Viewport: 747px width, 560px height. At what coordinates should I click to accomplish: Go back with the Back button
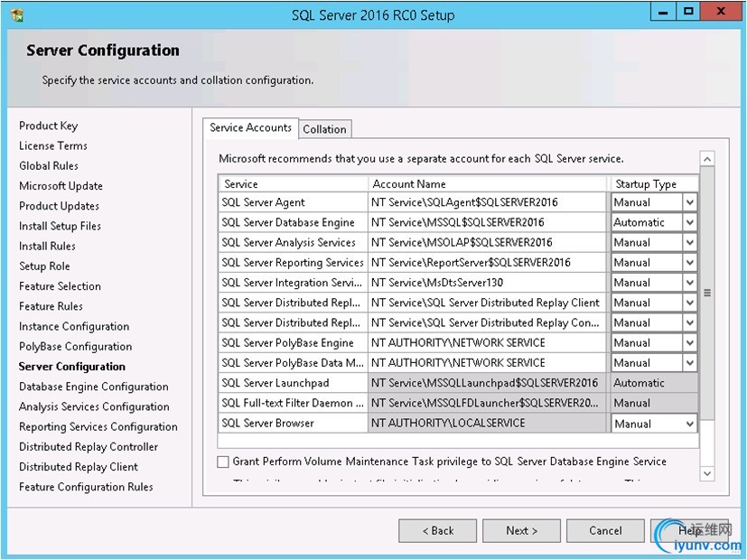click(437, 530)
